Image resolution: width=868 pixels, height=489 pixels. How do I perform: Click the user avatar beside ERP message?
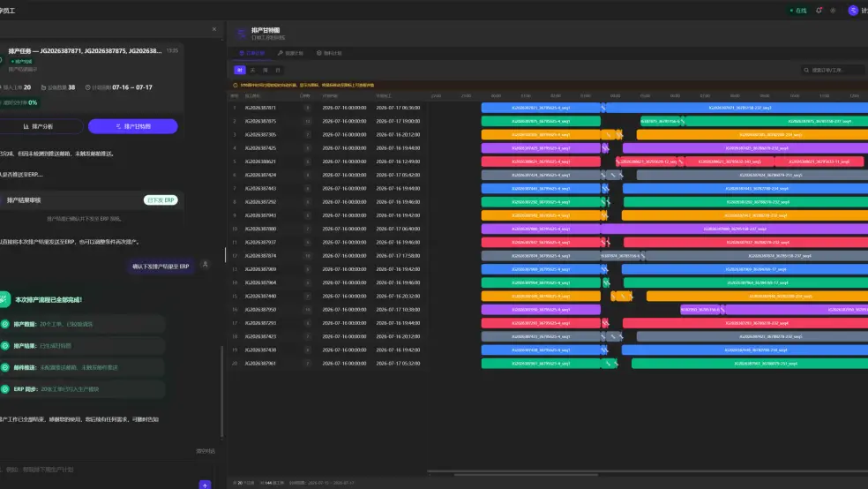pos(205,265)
